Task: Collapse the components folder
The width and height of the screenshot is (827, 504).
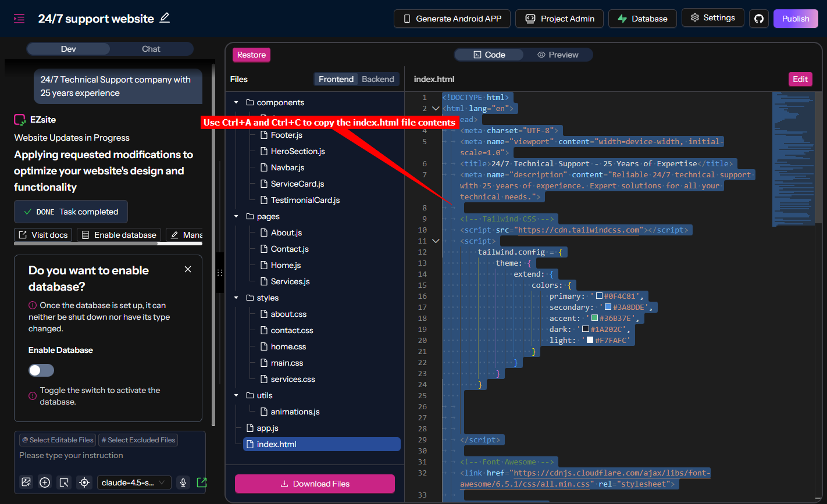Action: tap(236, 102)
